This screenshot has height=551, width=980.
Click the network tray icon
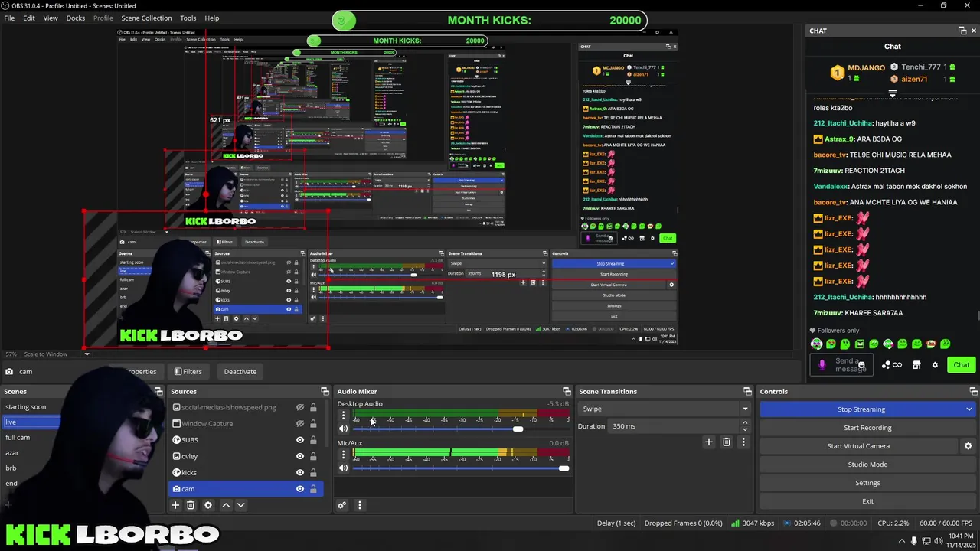point(927,540)
